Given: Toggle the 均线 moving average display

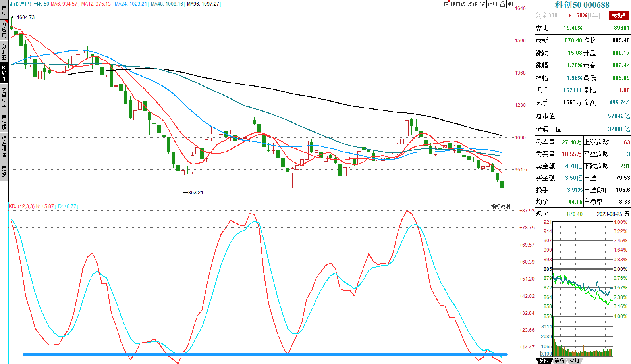Looking at the screenshot, I should [x=473, y=4].
